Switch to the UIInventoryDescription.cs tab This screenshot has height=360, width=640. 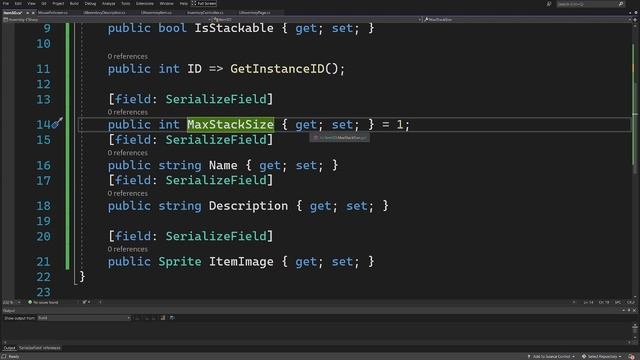point(104,13)
